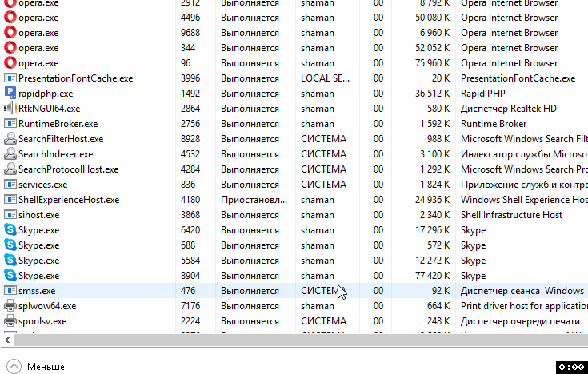
Task: Click the Меньше text button
Action: [46, 367]
